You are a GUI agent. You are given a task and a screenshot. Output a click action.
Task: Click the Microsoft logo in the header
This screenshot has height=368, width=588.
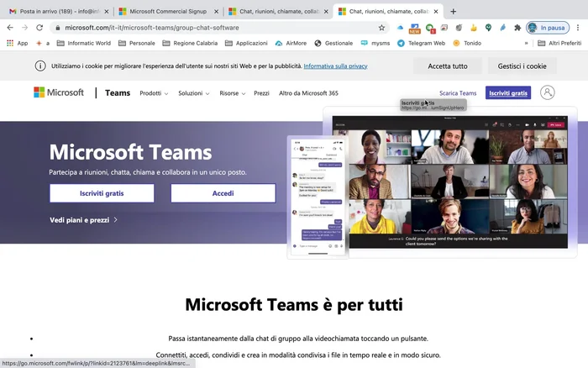tap(59, 92)
